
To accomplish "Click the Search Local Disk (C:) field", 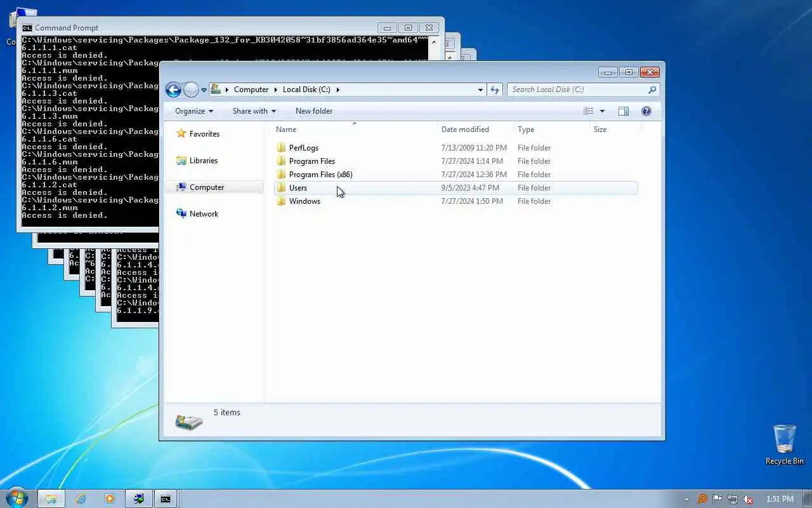I will 577,90.
